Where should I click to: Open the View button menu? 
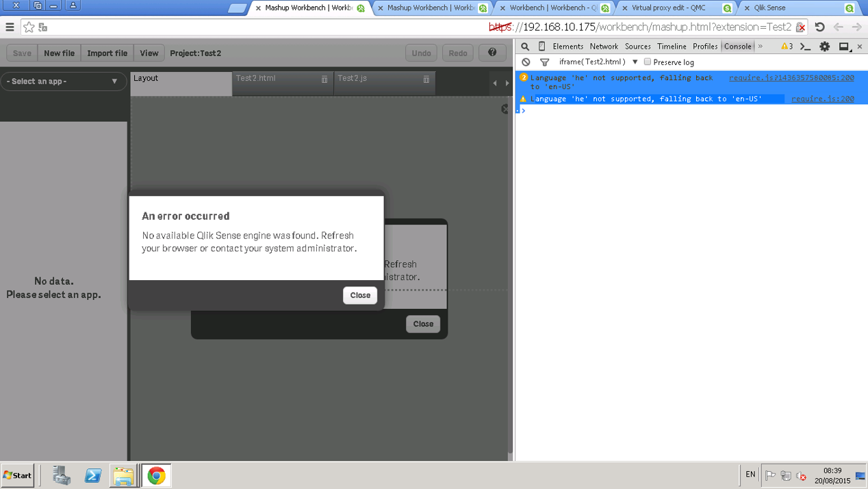tap(149, 53)
